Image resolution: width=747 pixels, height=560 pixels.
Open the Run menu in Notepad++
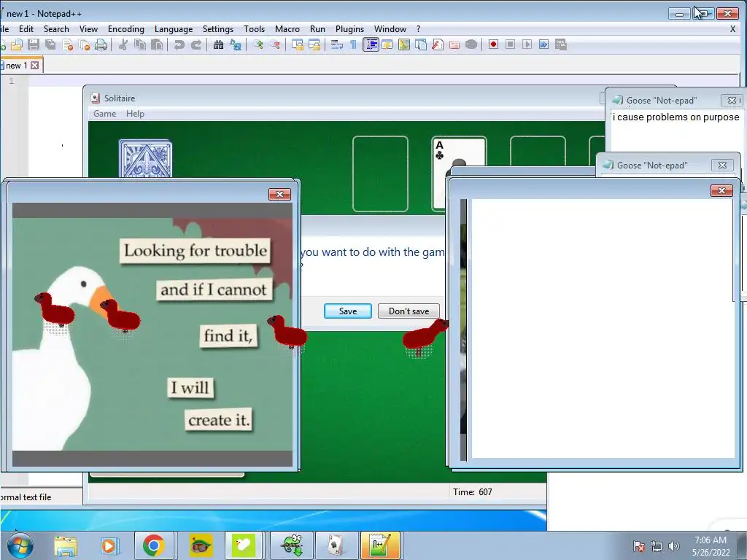click(x=317, y=29)
